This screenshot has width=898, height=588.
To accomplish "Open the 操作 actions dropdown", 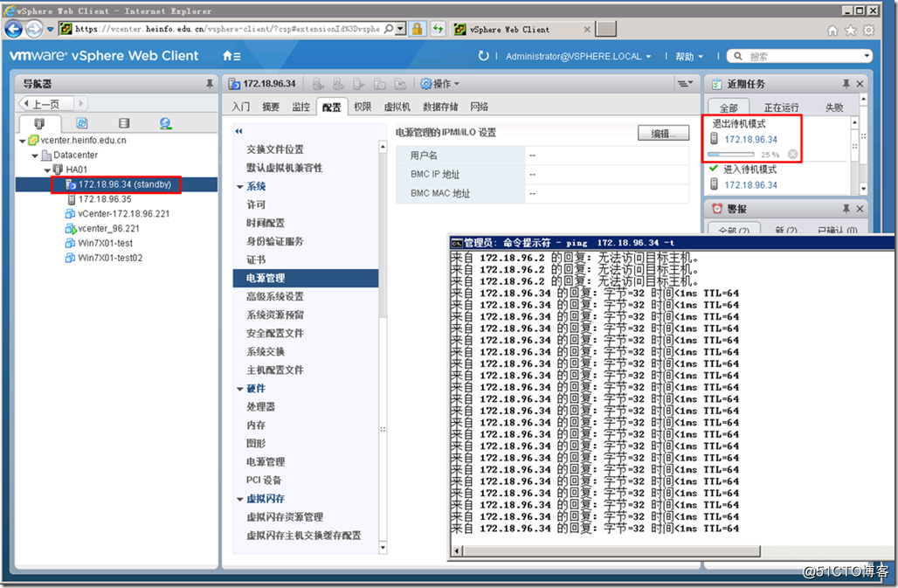I will 439,84.
